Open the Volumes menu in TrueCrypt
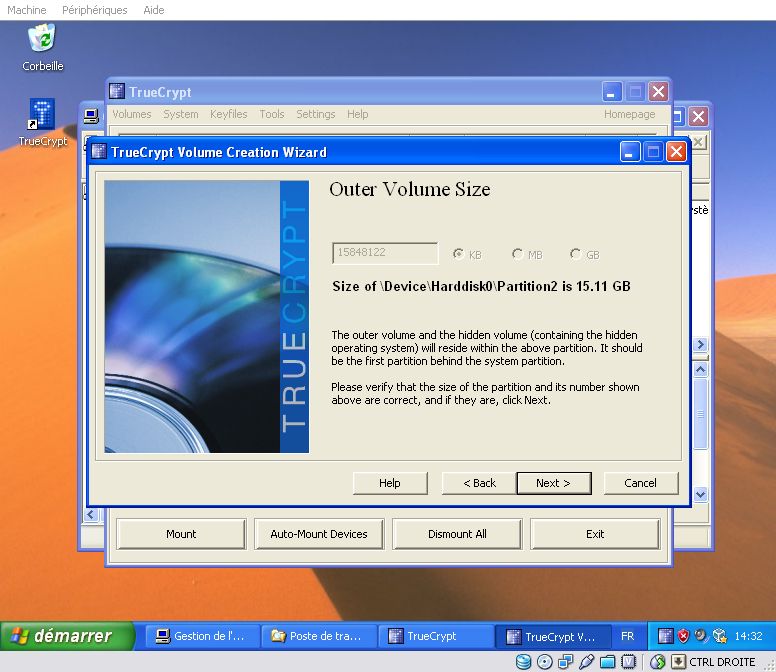Screen dimensions: 776x672 [x=132, y=114]
